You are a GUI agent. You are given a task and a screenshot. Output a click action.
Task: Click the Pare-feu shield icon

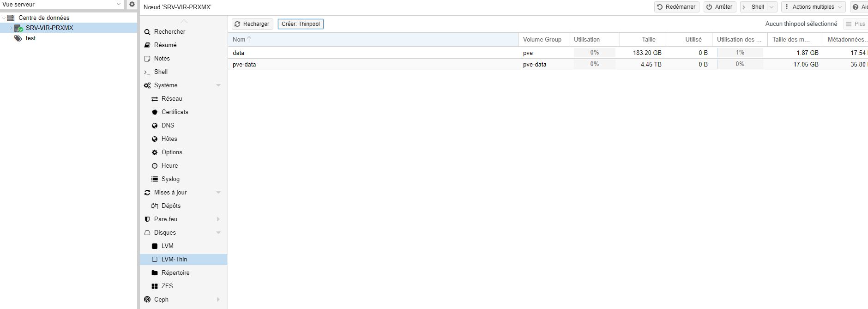coord(147,219)
